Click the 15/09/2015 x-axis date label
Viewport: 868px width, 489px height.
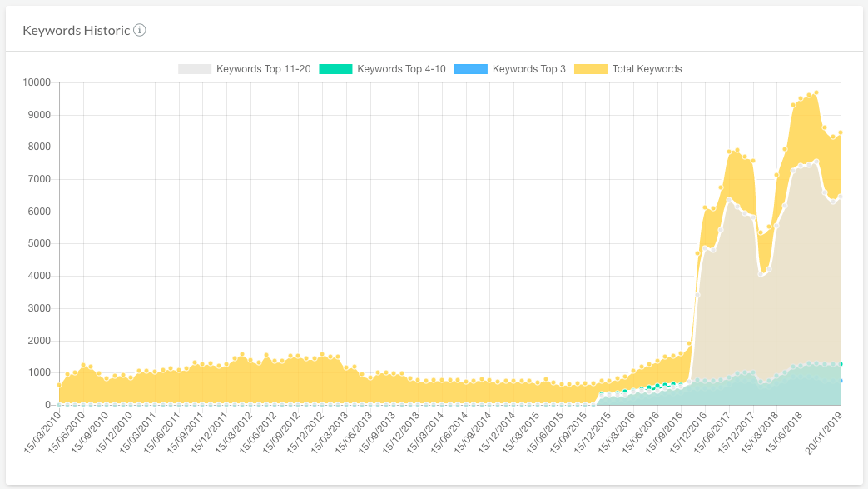[568, 433]
